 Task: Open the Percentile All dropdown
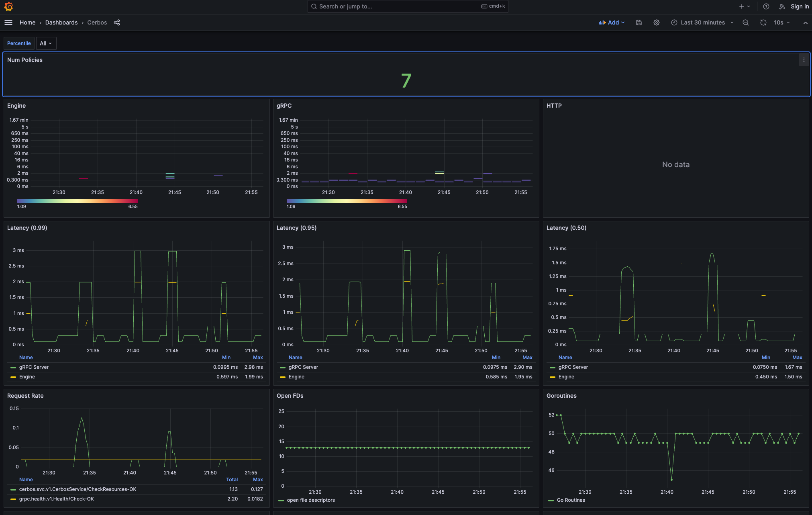[x=46, y=43]
